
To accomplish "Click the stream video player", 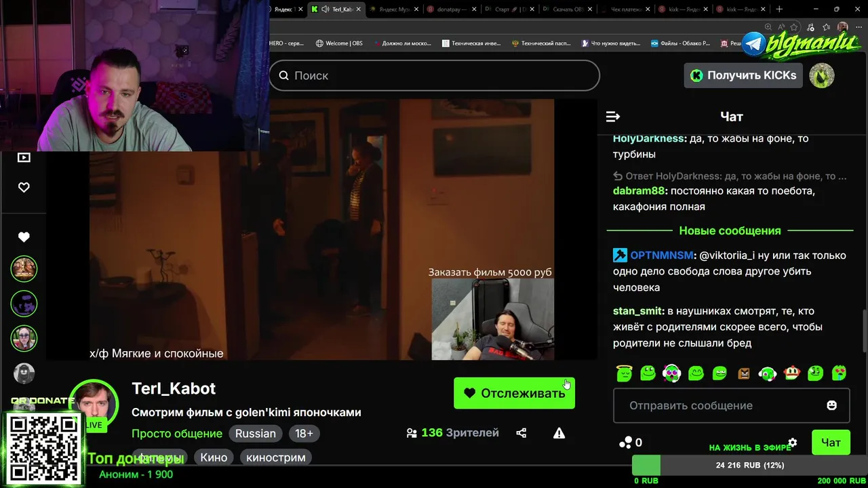I will click(321, 230).
